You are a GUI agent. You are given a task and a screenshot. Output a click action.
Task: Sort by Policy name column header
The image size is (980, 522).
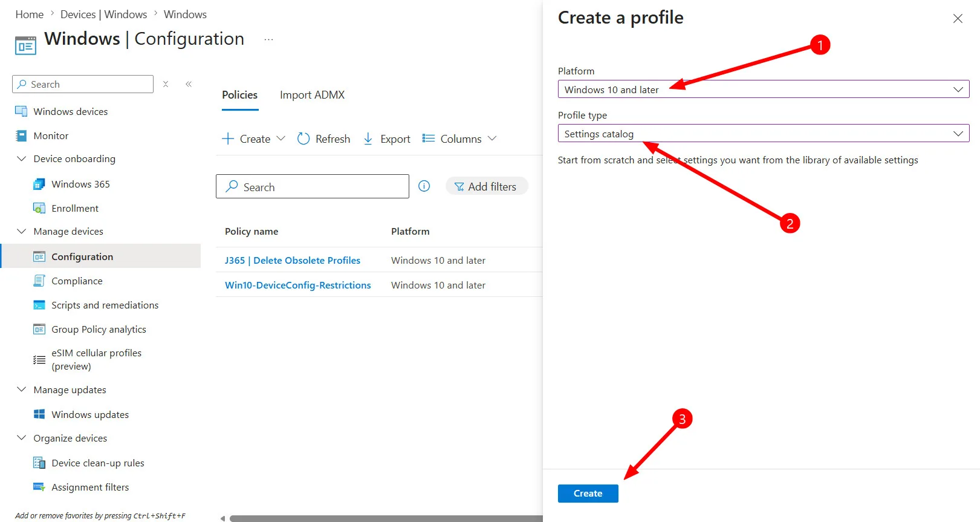click(x=251, y=231)
